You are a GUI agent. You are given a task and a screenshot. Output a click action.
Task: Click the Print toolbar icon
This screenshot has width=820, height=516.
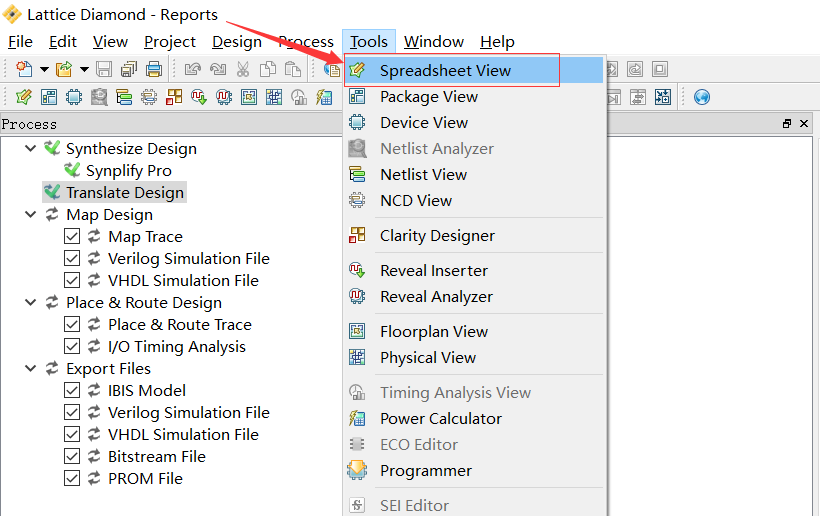[154, 69]
